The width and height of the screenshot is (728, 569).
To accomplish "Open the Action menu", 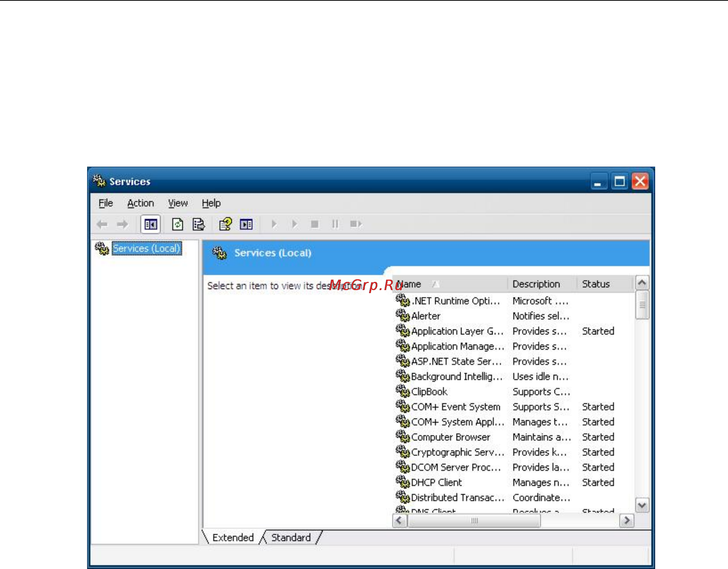I will [x=140, y=203].
